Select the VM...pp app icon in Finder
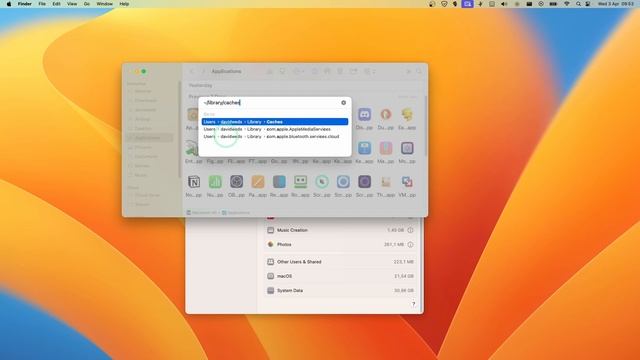The image size is (640, 360). tap(407, 182)
